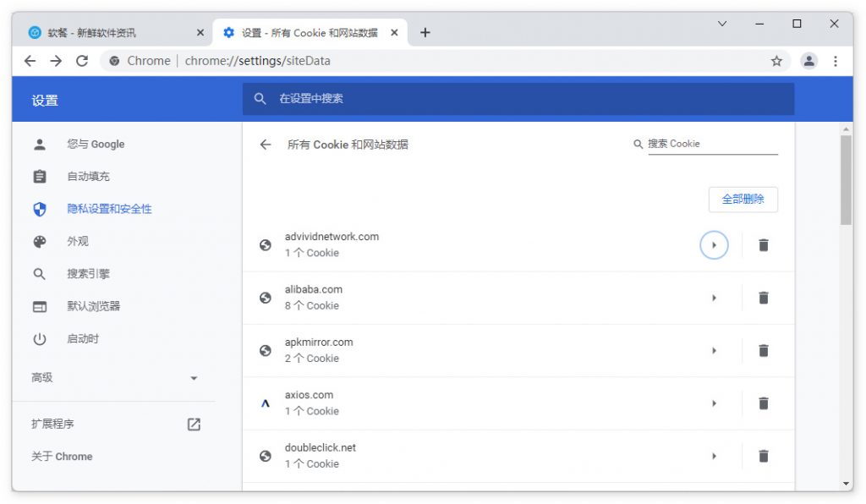Expand cookie details for advividnetwork.com
866x504 pixels.
coord(714,244)
